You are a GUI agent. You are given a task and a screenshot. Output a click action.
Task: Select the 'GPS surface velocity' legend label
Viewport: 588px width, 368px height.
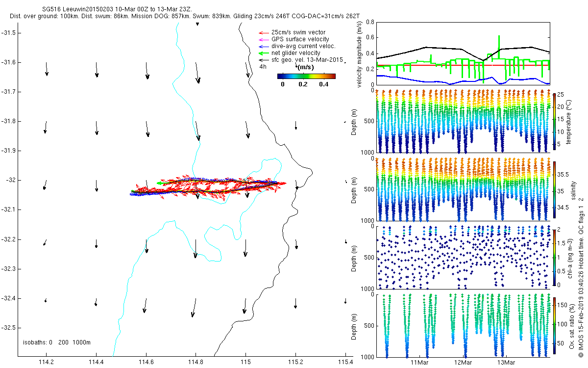coord(300,39)
